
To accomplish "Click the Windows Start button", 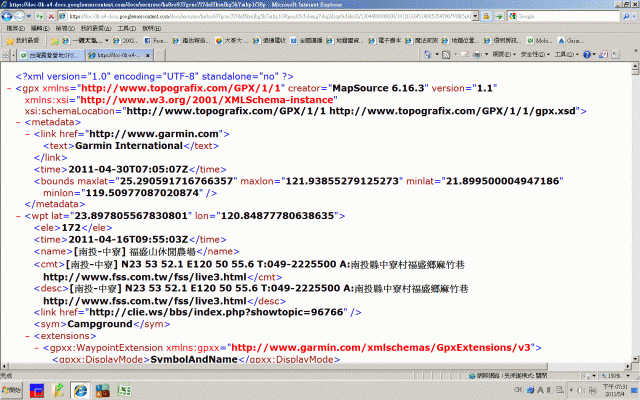I will pos(11,390).
